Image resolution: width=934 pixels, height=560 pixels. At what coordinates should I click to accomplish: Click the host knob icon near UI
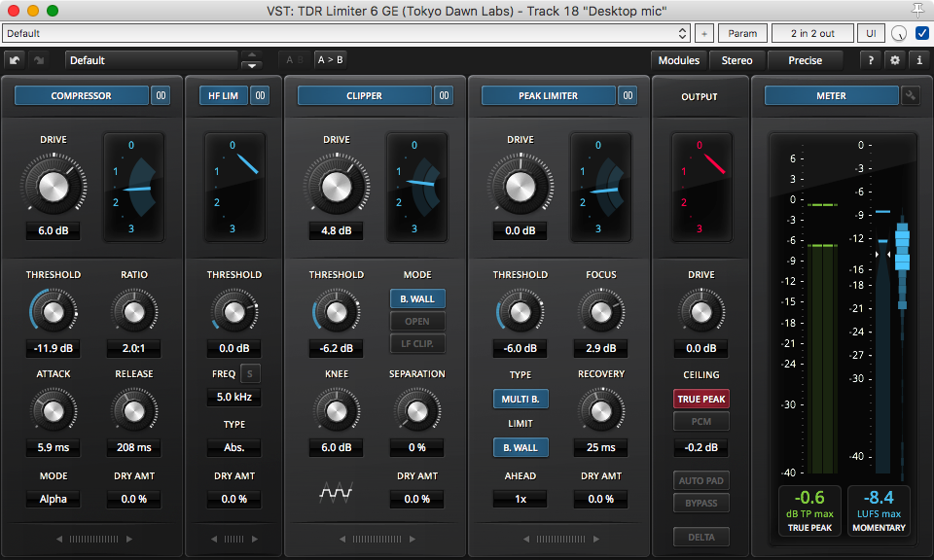coord(899,34)
